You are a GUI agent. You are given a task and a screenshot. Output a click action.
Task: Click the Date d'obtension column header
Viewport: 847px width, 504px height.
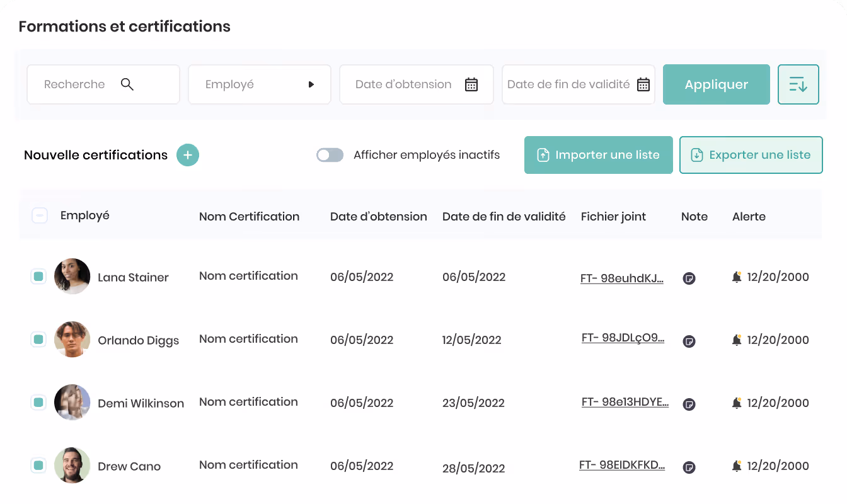pos(379,217)
